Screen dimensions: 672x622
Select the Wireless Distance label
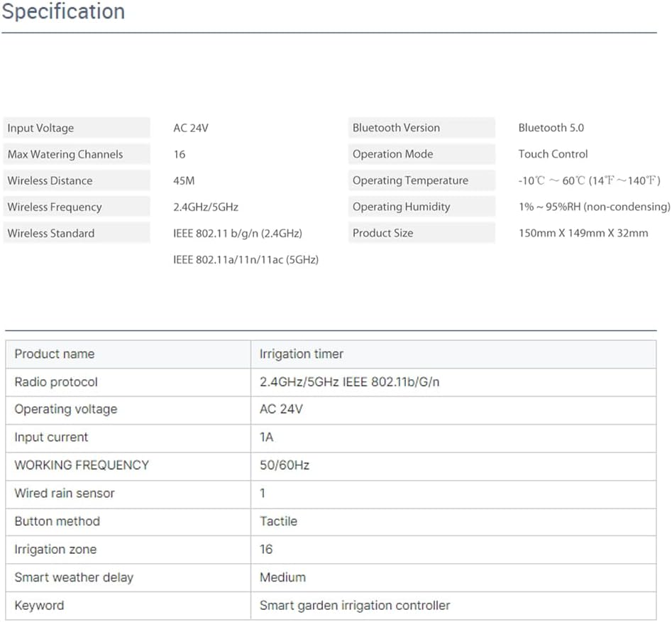(50, 181)
